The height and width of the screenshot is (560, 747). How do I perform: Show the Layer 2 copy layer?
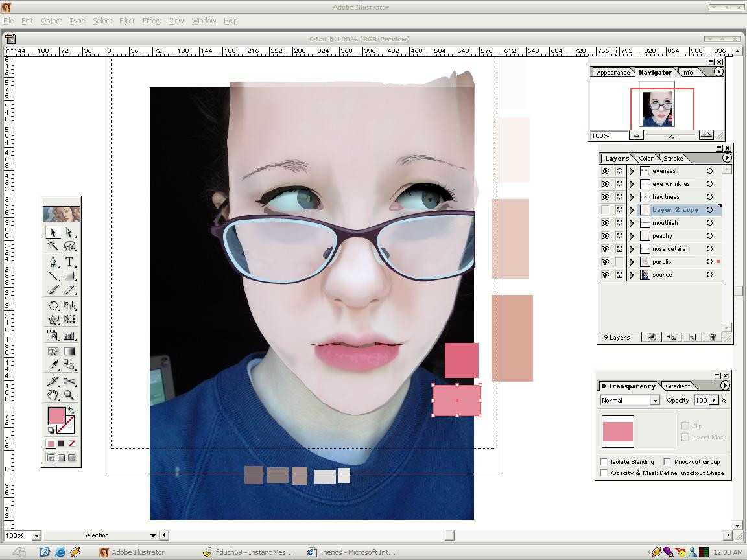pos(605,210)
